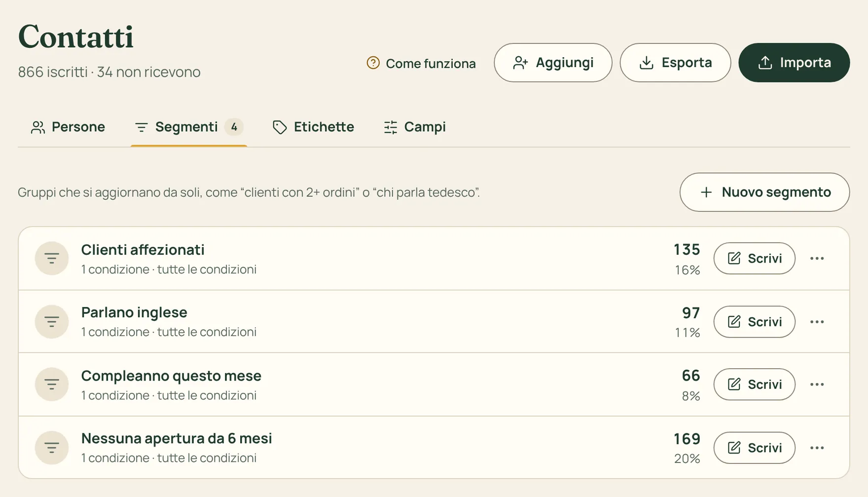This screenshot has height=497, width=868.
Task: Click the filter icon beside Clienti affezionati
Action: click(52, 258)
